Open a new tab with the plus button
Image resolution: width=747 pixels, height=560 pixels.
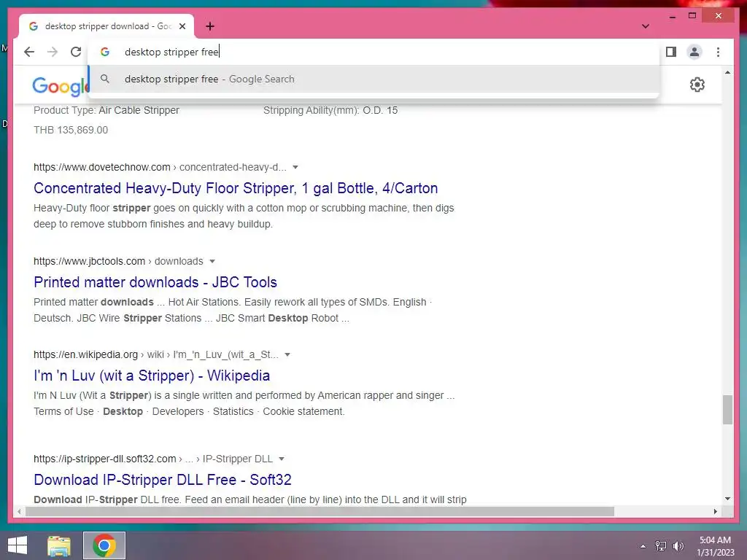(x=210, y=26)
